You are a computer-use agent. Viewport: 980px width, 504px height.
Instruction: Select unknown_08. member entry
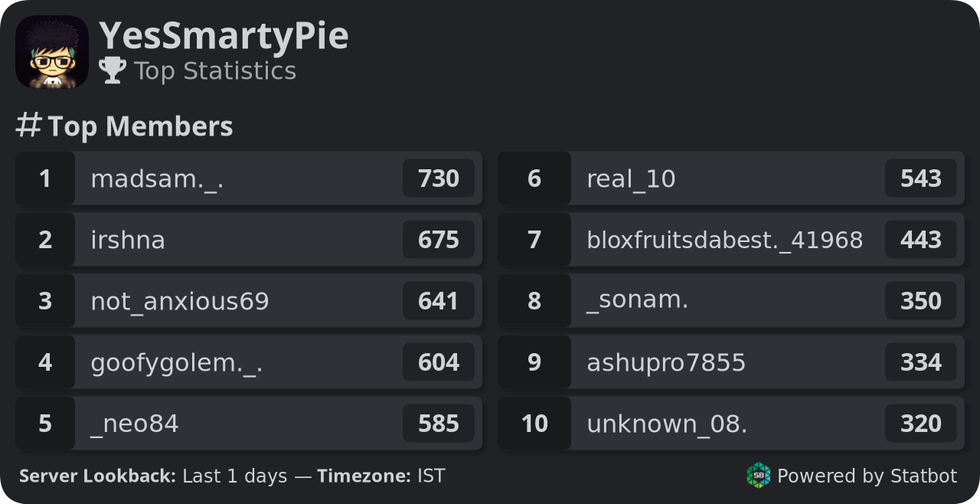click(x=731, y=424)
